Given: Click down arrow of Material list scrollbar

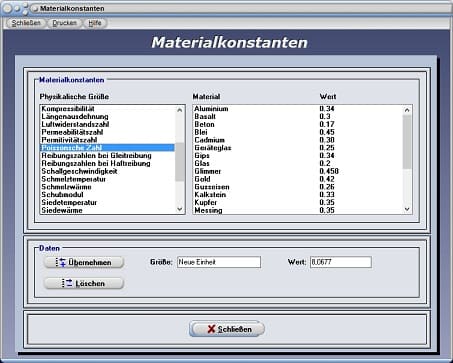Looking at the screenshot, I should coord(407,209).
